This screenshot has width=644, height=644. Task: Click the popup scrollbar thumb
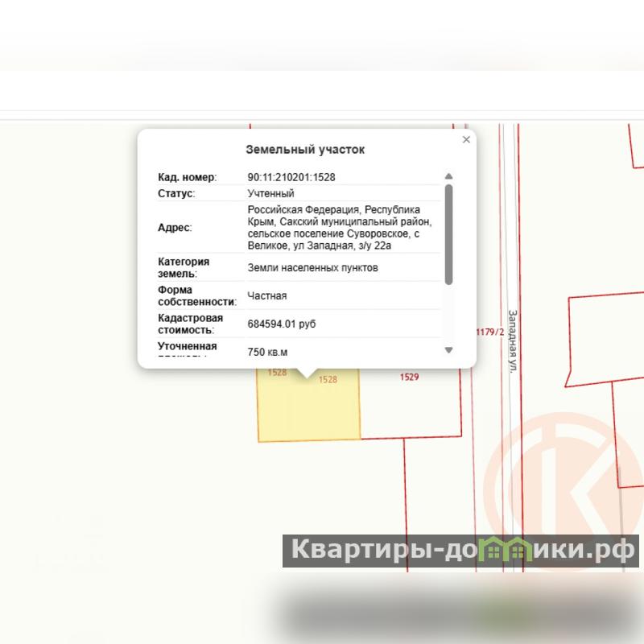(x=448, y=233)
